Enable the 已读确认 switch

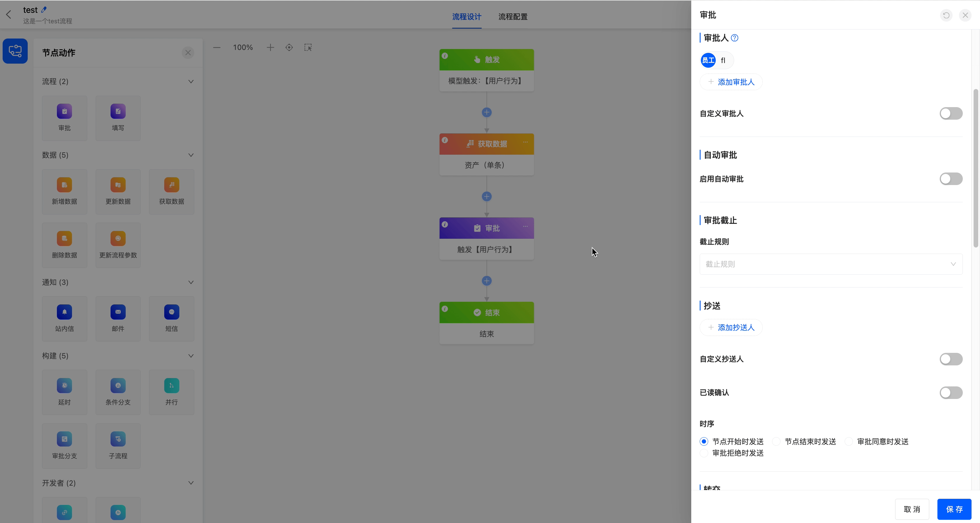pos(951,393)
